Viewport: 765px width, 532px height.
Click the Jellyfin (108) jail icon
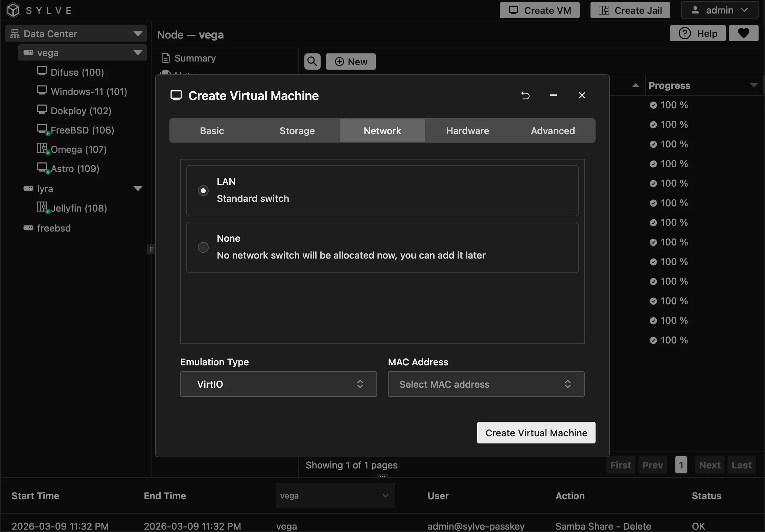point(42,207)
